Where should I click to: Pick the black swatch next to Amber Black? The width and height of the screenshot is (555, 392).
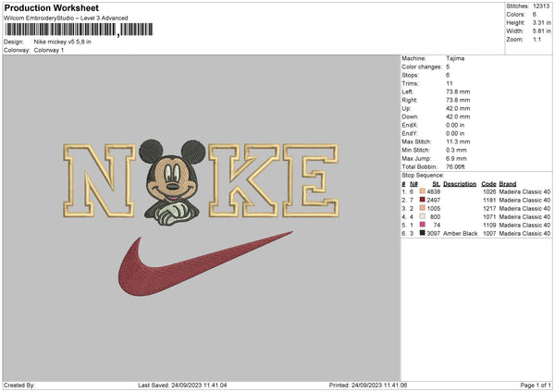[x=423, y=233]
